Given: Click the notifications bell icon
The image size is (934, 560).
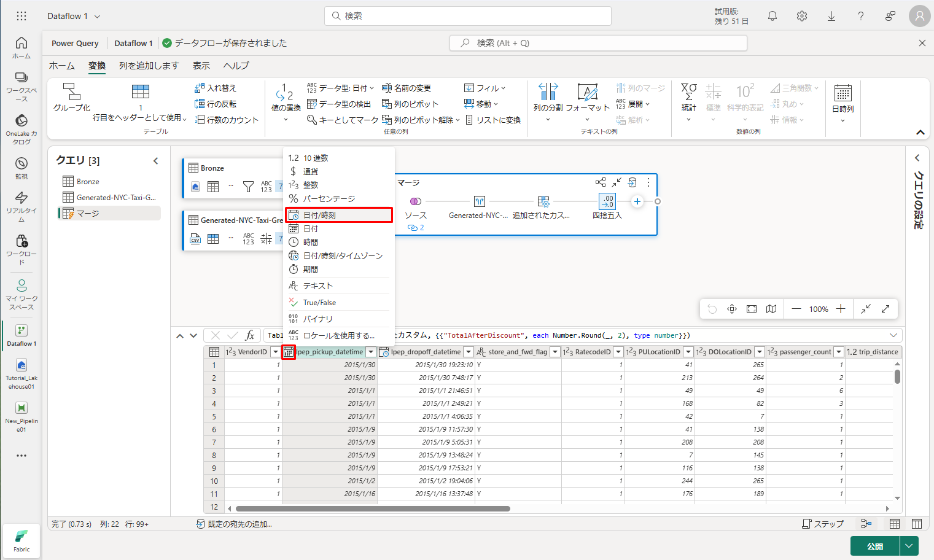Looking at the screenshot, I should click(x=772, y=17).
